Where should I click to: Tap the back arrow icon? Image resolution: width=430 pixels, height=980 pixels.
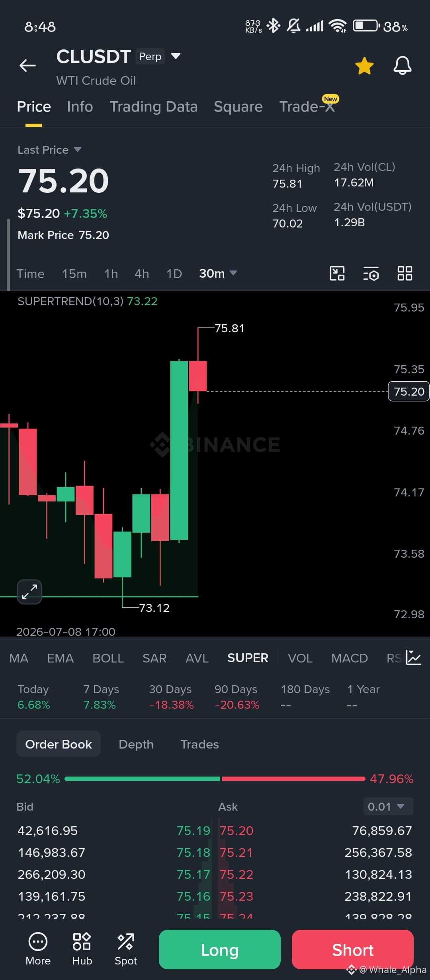[x=27, y=65]
